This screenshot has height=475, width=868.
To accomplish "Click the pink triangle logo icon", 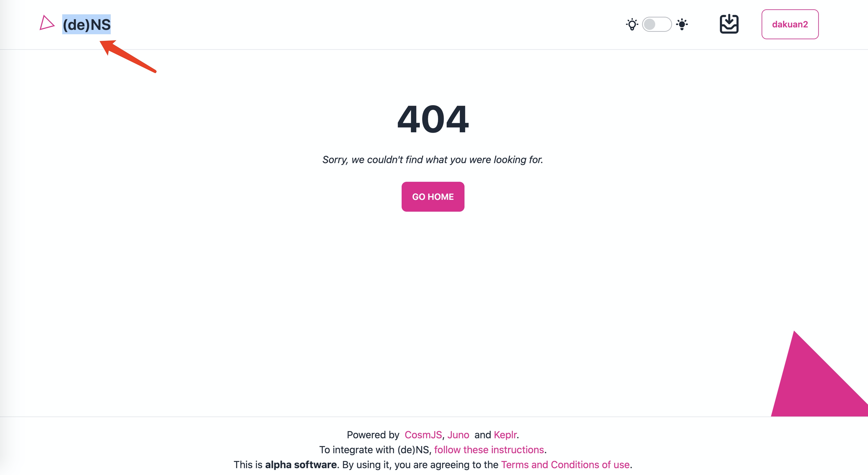I will tap(46, 23).
